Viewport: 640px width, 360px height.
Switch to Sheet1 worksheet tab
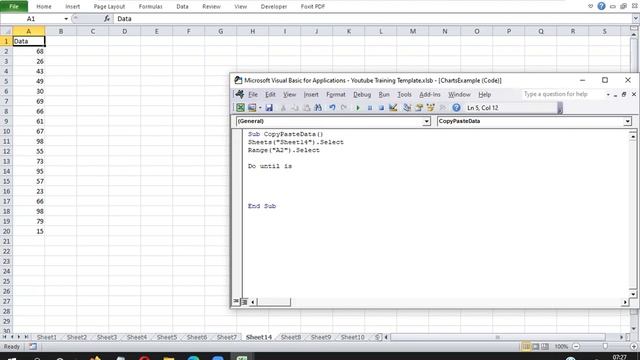tap(47, 337)
